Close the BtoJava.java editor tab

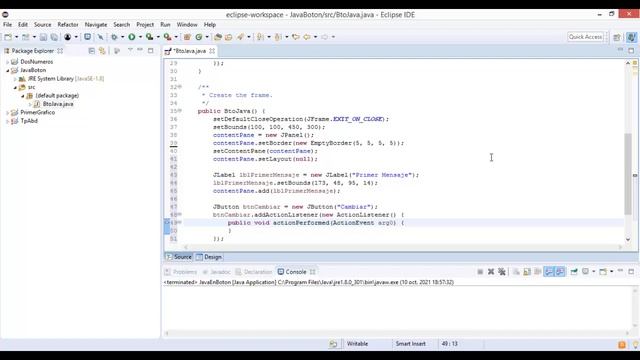[212, 51]
